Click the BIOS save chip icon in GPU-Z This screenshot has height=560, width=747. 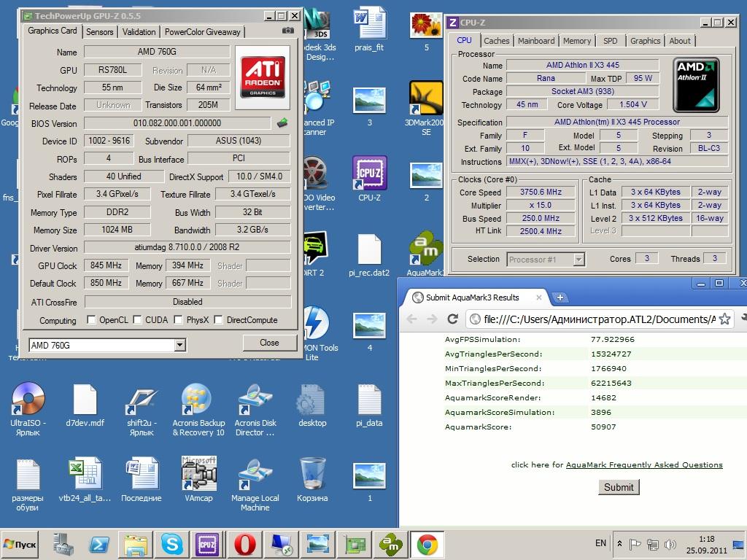(282, 122)
